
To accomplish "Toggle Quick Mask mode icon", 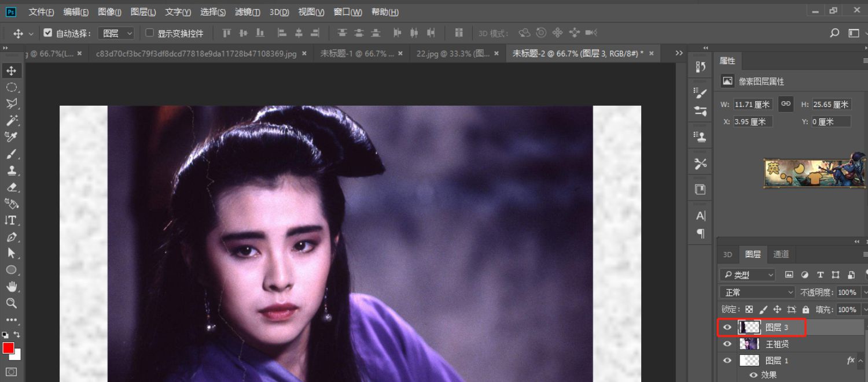I will coord(11,372).
